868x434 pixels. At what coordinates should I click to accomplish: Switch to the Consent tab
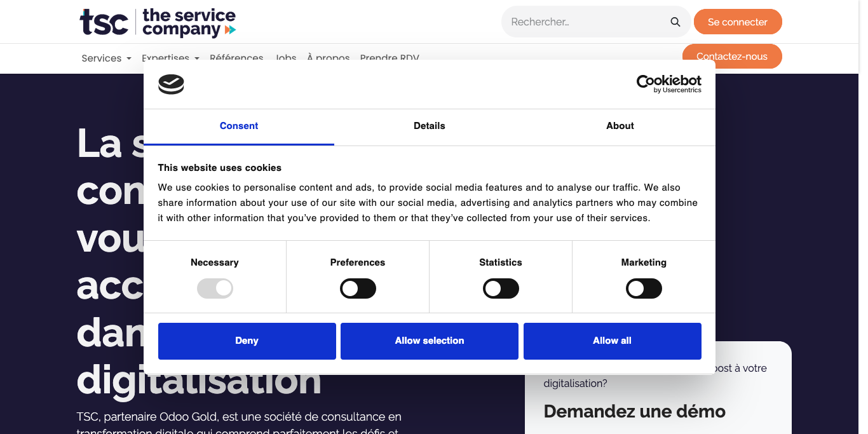tap(239, 126)
